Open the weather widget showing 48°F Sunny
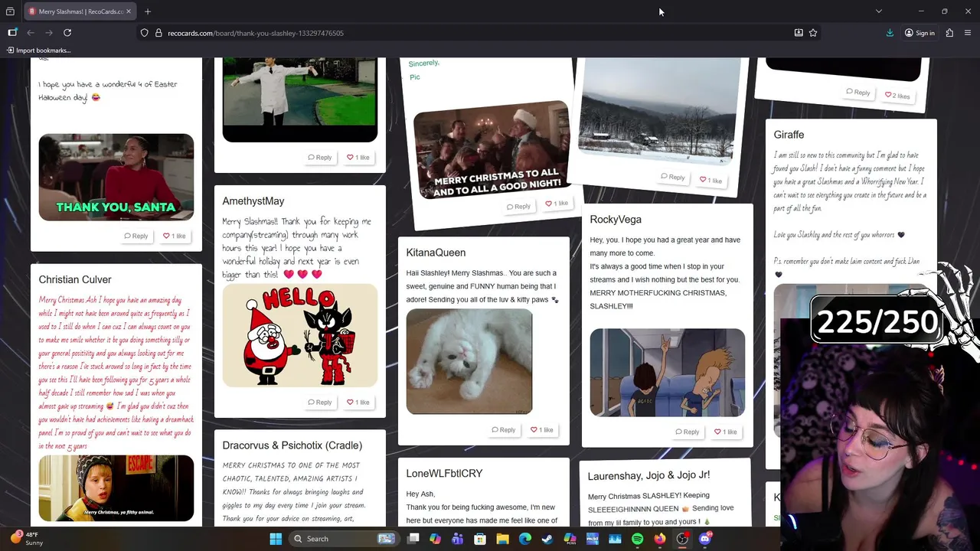980x551 pixels. [x=27, y=539]
